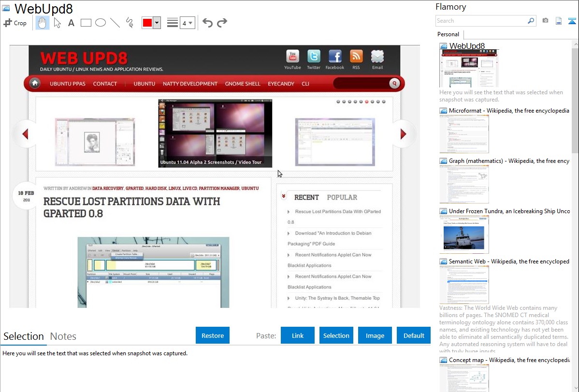Paste as Selection button
The image size is (579, 392).
point(336,335)
